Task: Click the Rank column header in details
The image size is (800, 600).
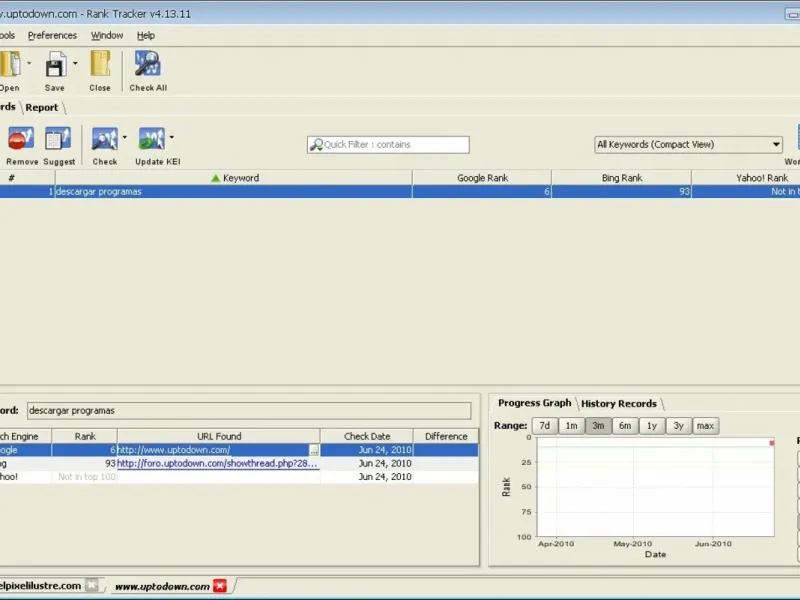Action: [85, 436]
